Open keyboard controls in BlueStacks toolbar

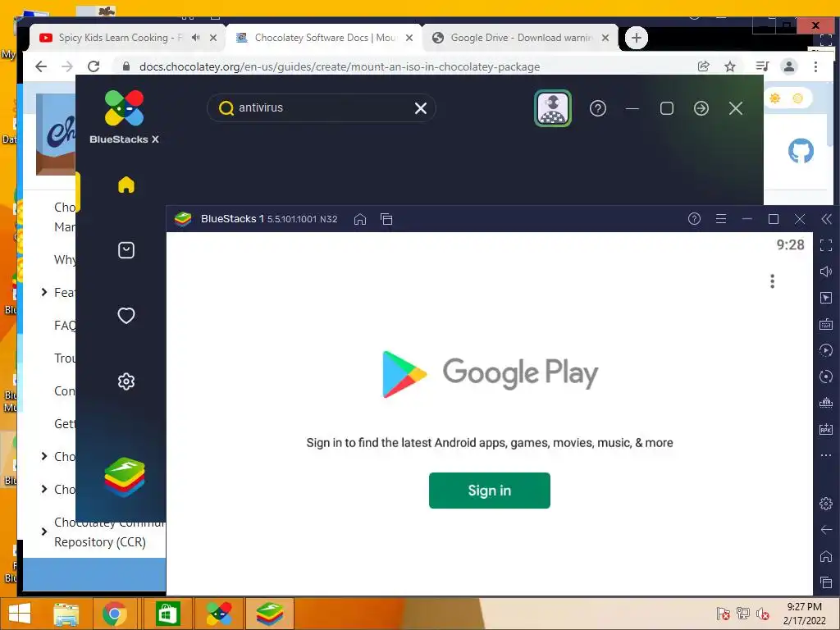pyautogui.click(x=826, y=324)
